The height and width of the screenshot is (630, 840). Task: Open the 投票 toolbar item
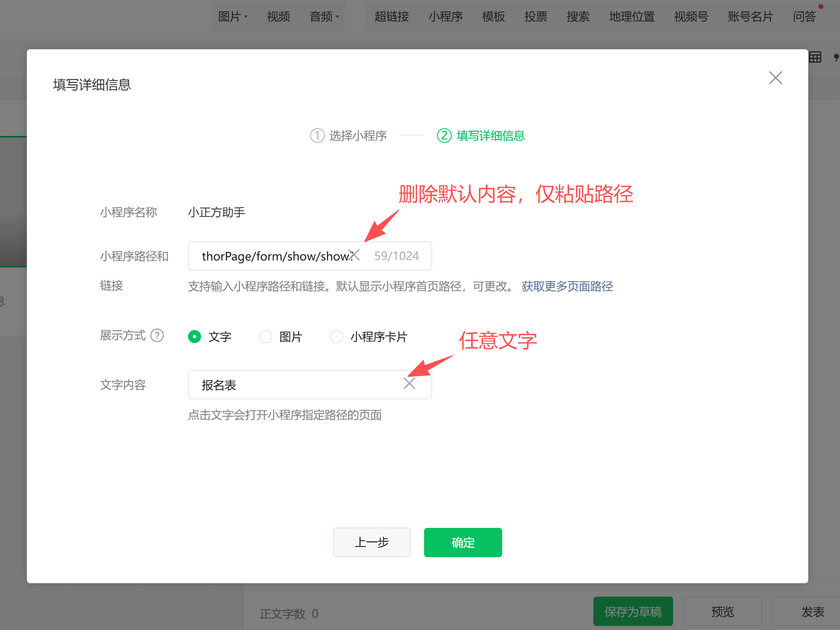[536, 17]
